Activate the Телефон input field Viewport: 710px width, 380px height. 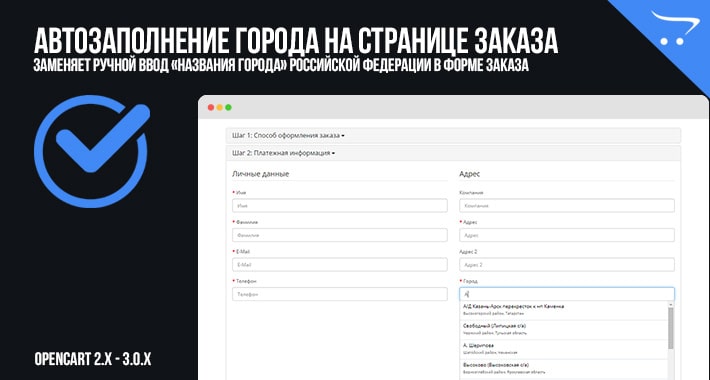coord(340,294)
